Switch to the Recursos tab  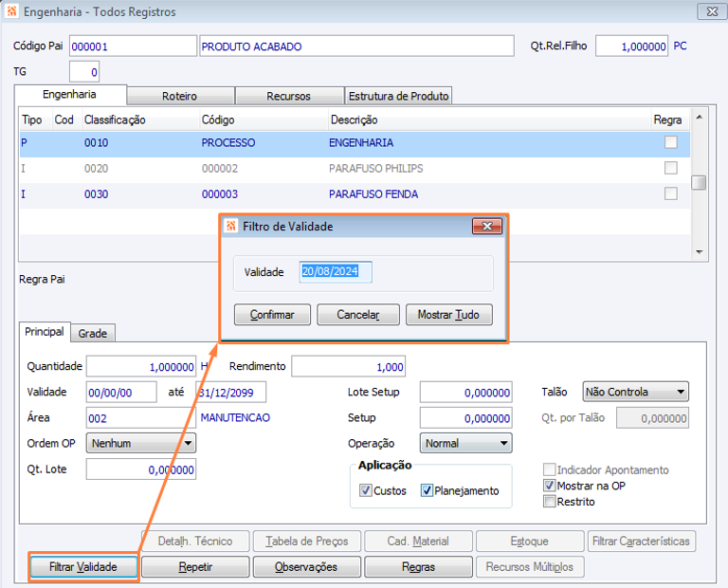pyautogui.click(x=288, y=96)
